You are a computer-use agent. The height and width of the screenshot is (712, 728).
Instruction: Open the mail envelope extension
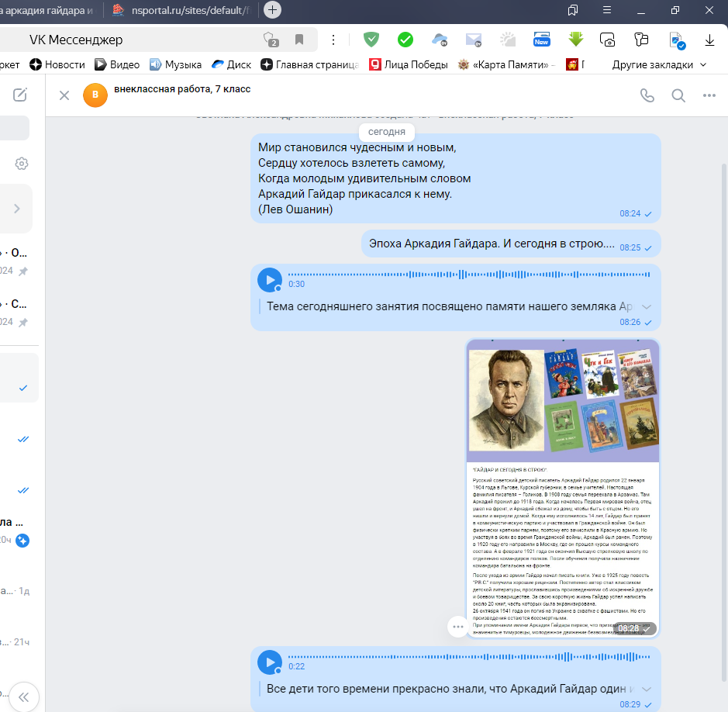474,40
